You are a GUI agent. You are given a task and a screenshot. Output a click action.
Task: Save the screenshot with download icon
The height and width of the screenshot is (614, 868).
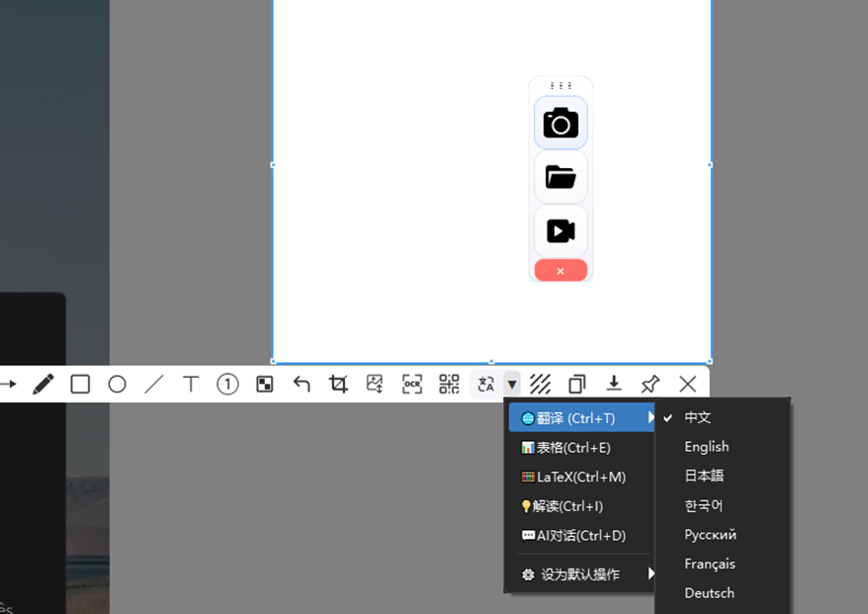click(614, 383)
